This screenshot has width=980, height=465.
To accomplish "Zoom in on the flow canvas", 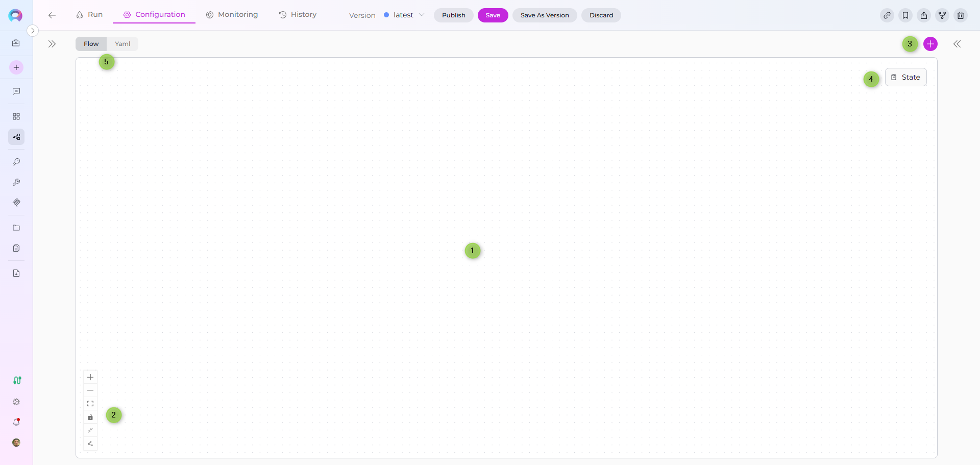I will click(90, 377).
